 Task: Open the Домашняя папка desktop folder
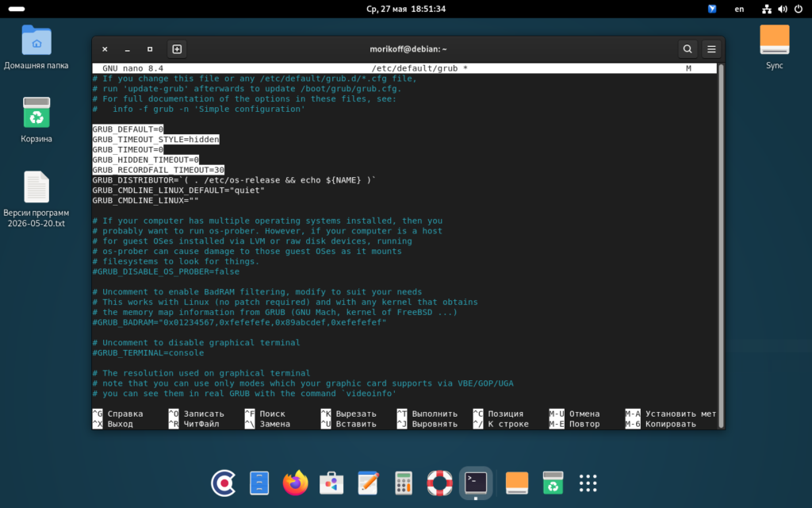click(x=36, y=47)
